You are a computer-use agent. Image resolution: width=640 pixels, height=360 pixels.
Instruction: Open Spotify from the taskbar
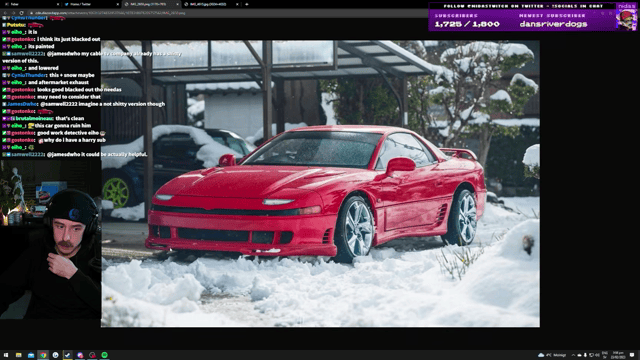coord(104,355)
